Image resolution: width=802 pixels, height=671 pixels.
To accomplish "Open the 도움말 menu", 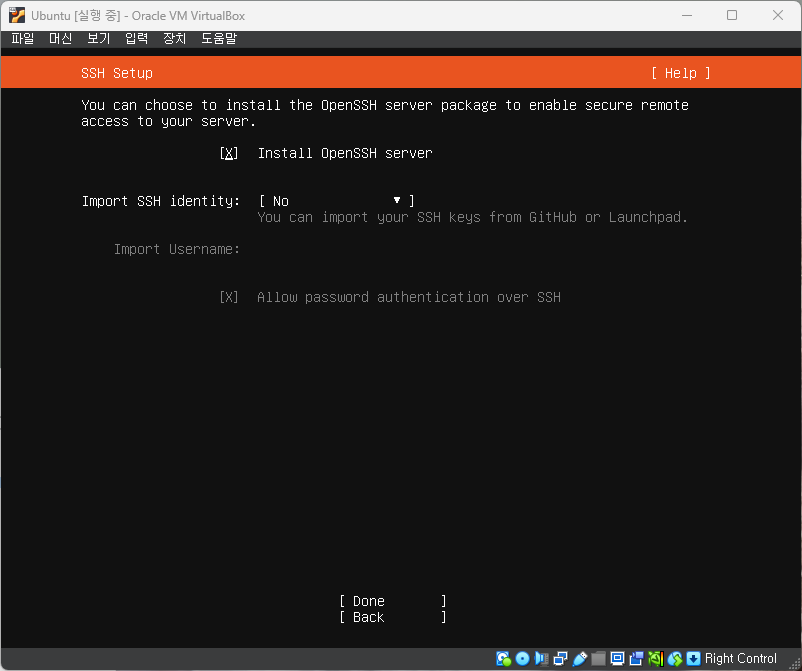I will tap(219, 38).
